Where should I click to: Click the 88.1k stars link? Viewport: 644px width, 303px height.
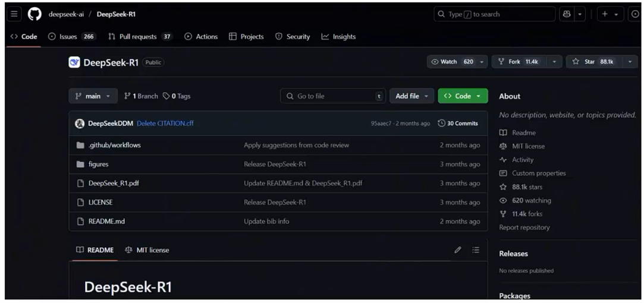click(x=527, y=187)
